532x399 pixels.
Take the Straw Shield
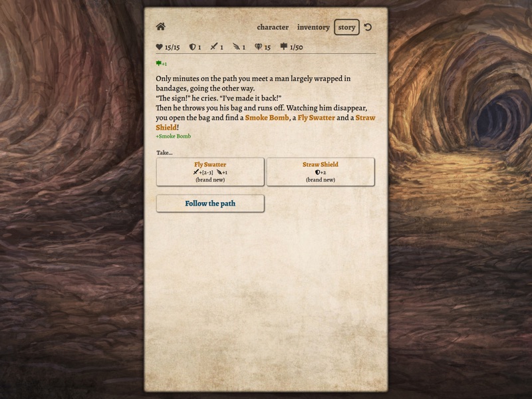(x=321, y=171)
